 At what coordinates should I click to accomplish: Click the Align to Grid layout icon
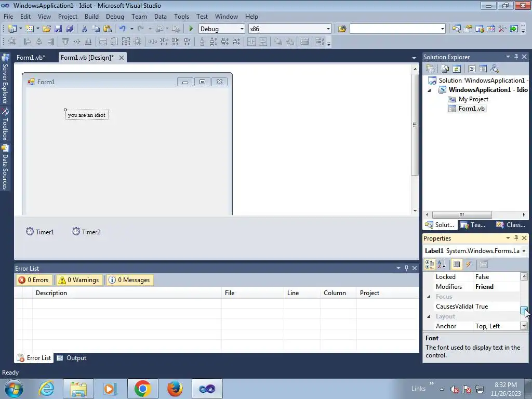click(x=12, y=42)
